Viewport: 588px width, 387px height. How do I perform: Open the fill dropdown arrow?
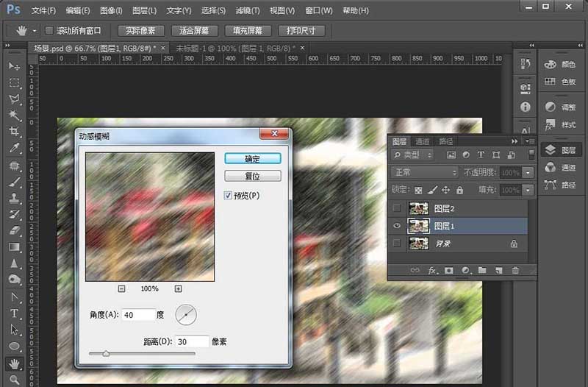click(x=528, y=191)
